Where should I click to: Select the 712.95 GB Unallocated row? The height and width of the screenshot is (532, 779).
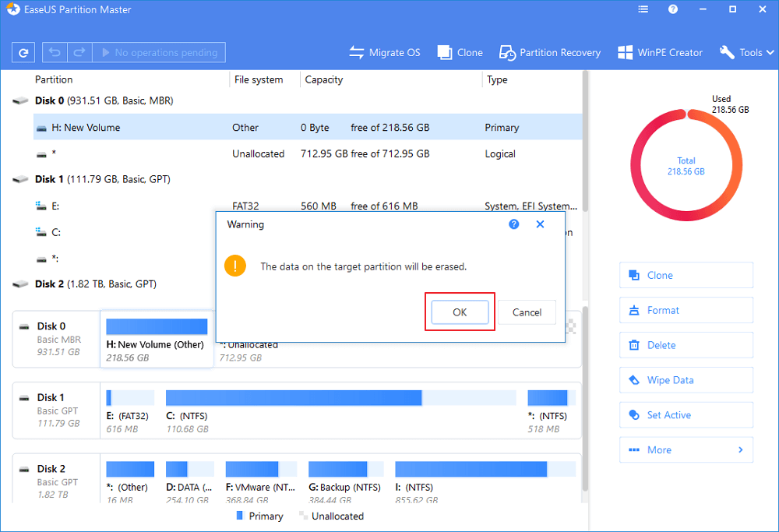click(308, 153)
